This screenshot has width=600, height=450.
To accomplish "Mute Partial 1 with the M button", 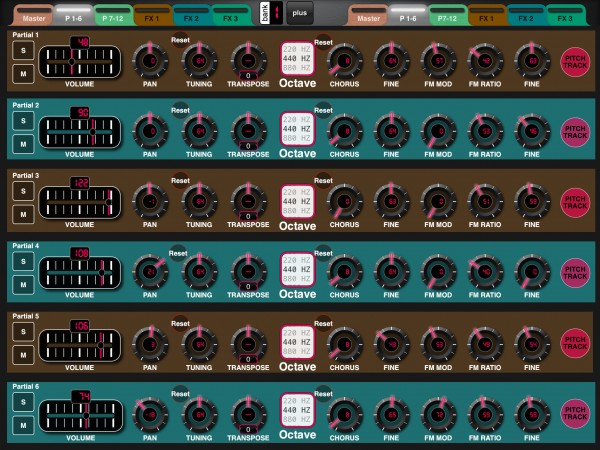I will click(x=23, y=74).
